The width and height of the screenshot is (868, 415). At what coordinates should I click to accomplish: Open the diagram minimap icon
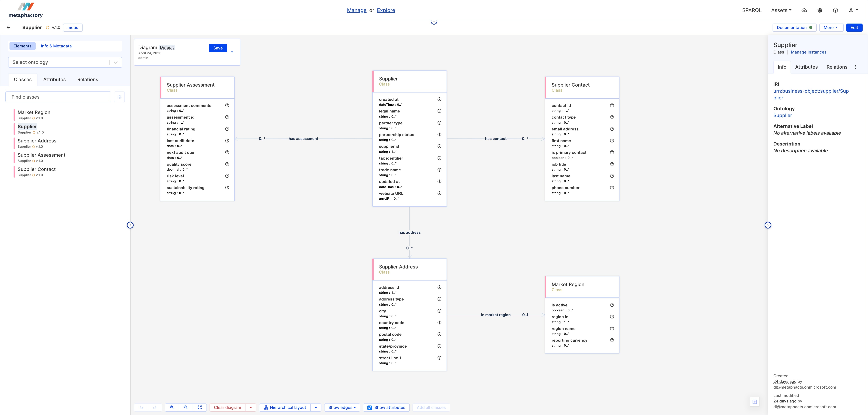pos(755,402)
